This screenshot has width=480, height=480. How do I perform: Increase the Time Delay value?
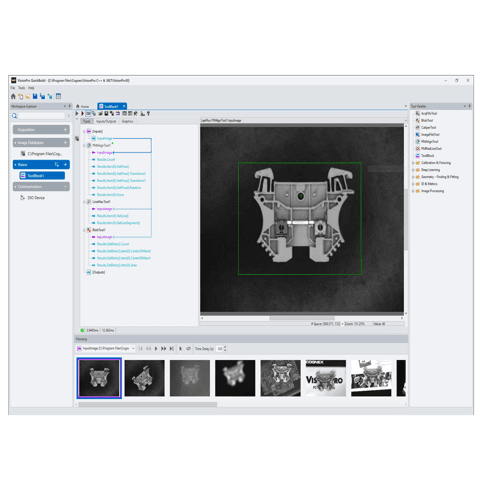pyautogui.click(x=225, y=347)
